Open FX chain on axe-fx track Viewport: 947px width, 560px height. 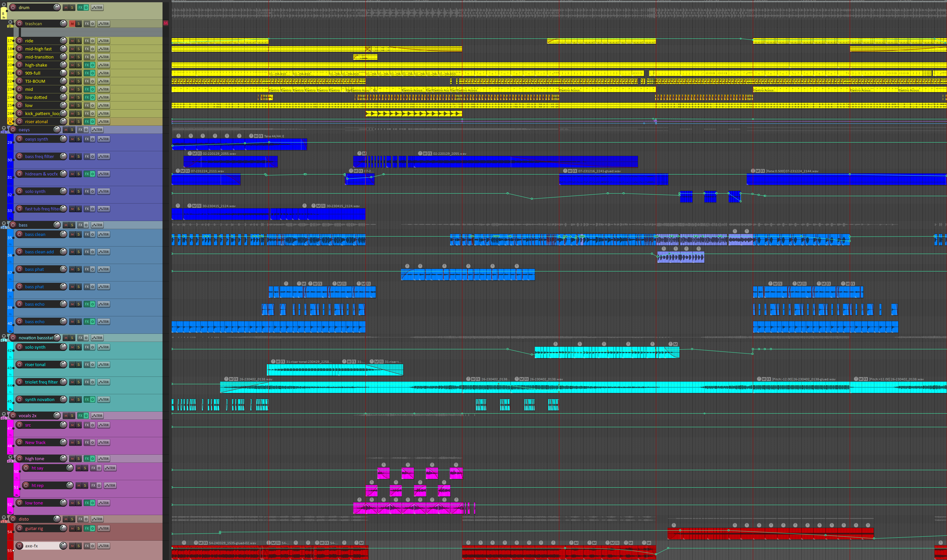[x=86, y=546]
